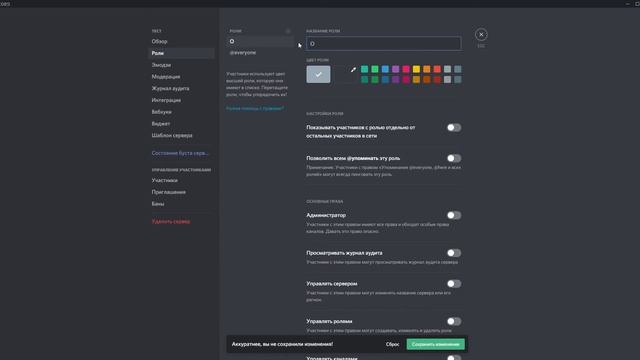This screenshot has width=640, height=360.
Task: Click the add role plus icon
Action: point(288,31)
